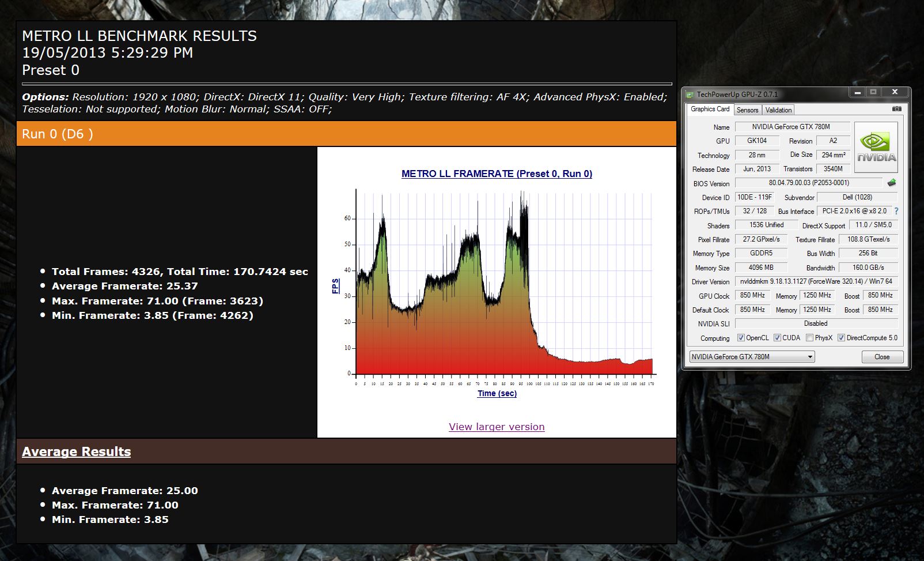Click the Memory Size field 4096 MB
Viewport: 924px width, 561px height.
761,268
